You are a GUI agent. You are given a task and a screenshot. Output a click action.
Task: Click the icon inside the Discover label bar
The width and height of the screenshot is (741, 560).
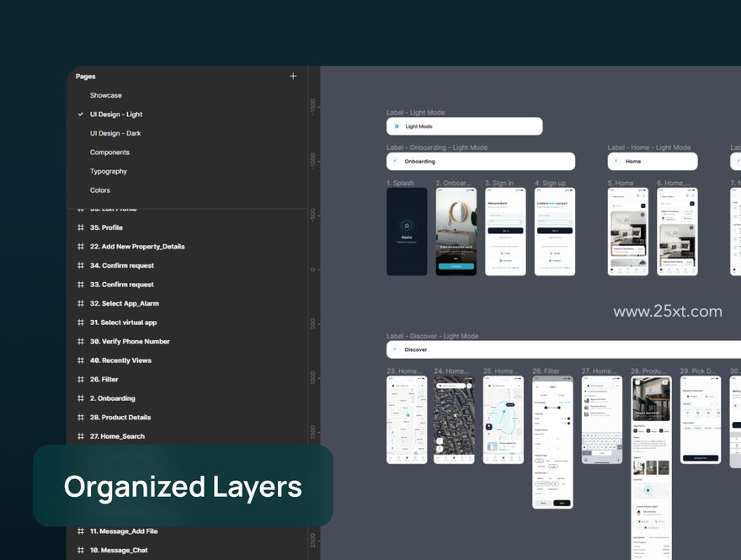396,349
